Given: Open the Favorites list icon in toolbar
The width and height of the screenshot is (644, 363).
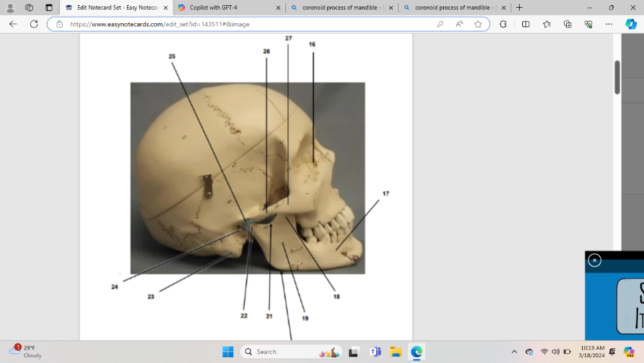Looking at the screenshot, I should tap(547, 24).
